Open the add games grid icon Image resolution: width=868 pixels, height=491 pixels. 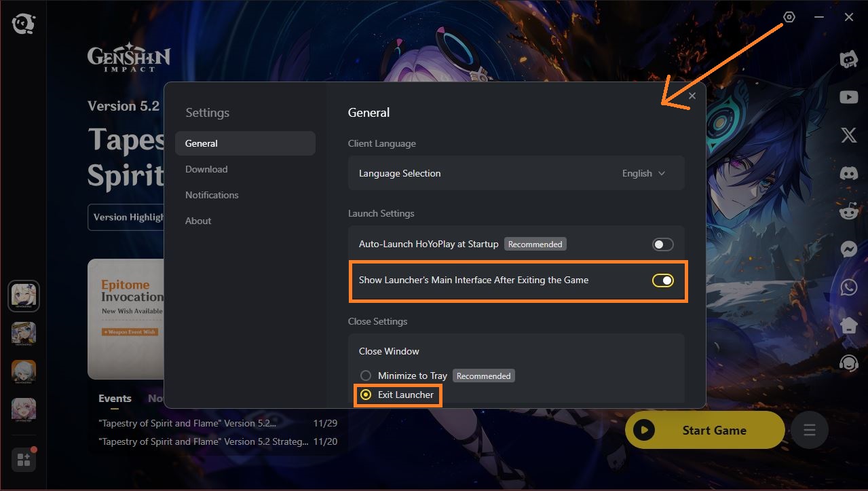point(24,460)
